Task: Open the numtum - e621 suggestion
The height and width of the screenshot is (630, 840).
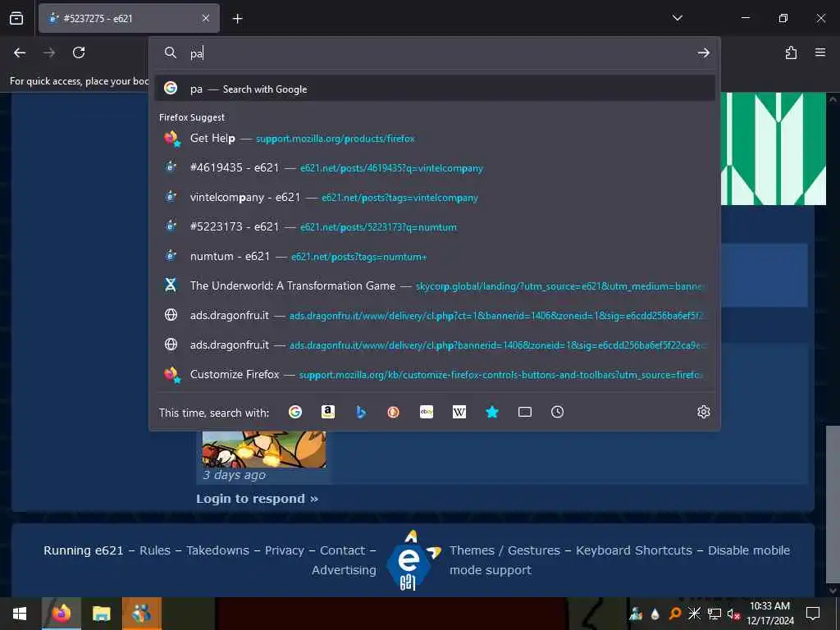Action: [435, 256]
